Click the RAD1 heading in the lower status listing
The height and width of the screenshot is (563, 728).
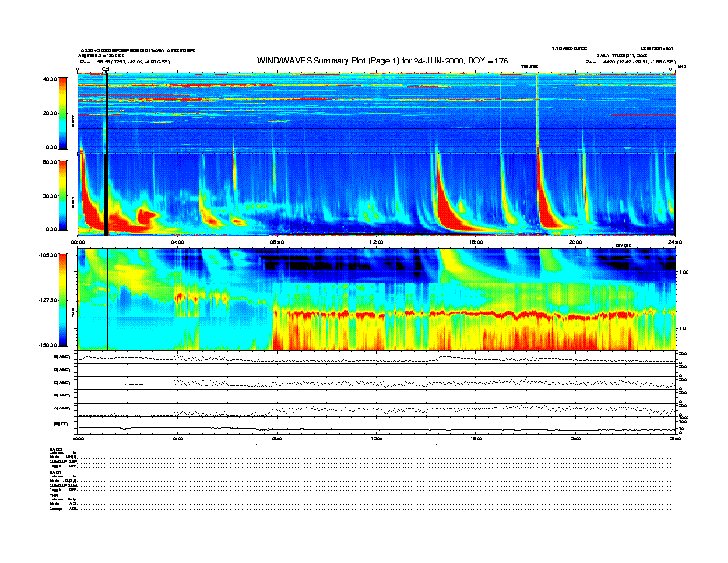(x=56, y=472)
